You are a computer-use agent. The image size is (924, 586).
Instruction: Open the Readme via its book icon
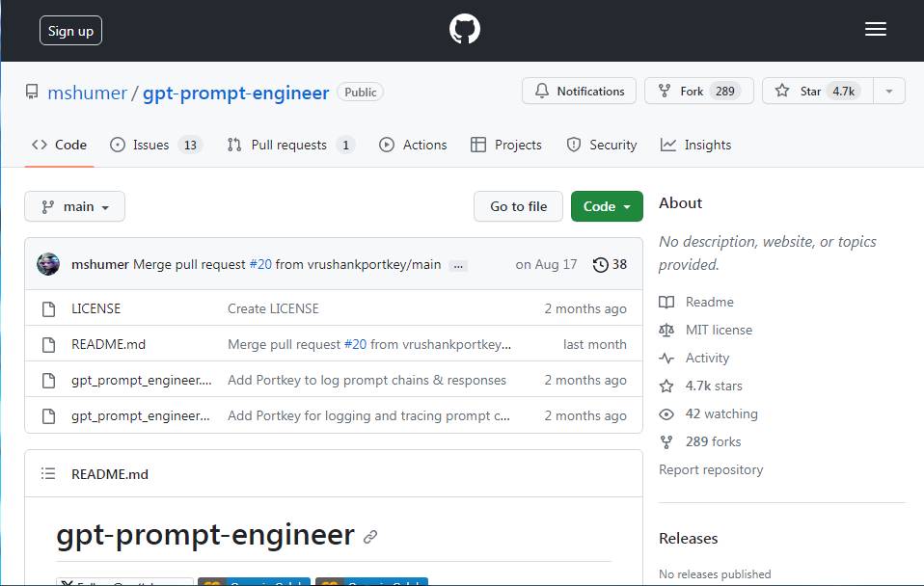point(666,302)
